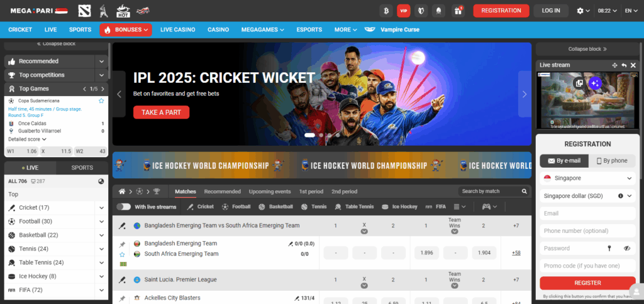Filter matches by Basketball
644x304 pixels.
[x=275, y=207]
